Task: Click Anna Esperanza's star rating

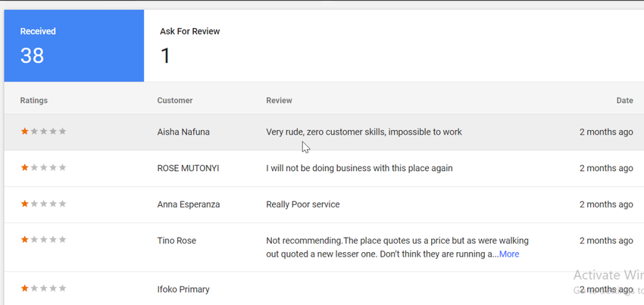Action: point(43,204)
